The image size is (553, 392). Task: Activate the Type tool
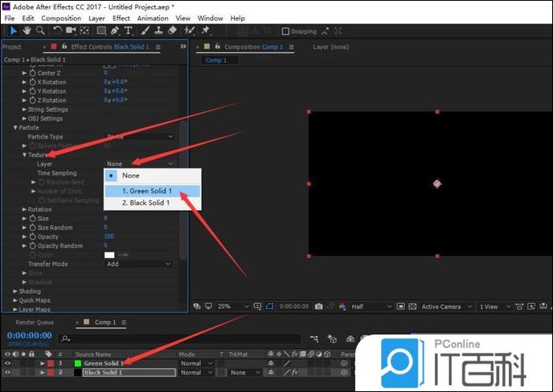point(128,31)
